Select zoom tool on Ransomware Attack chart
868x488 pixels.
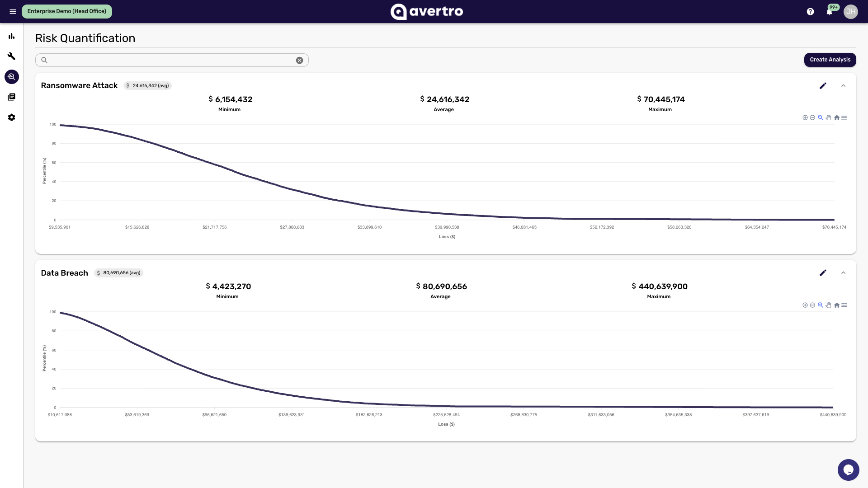pos(820,117)
